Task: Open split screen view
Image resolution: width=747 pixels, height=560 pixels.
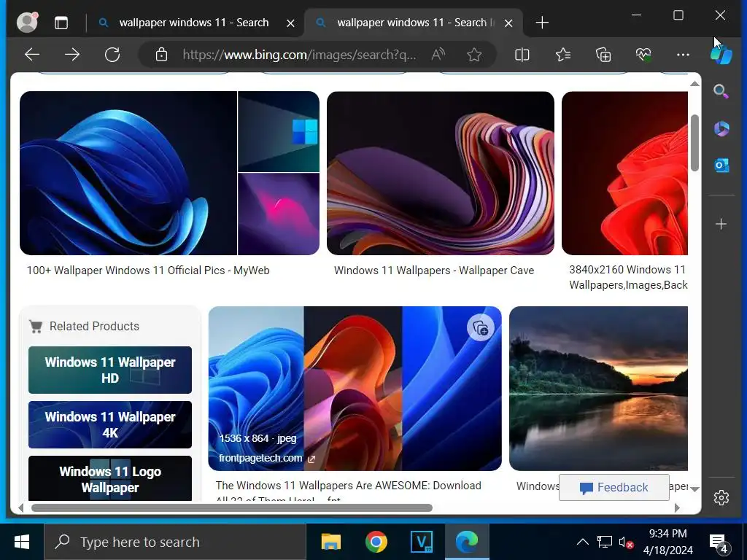Action: (522, 55)
